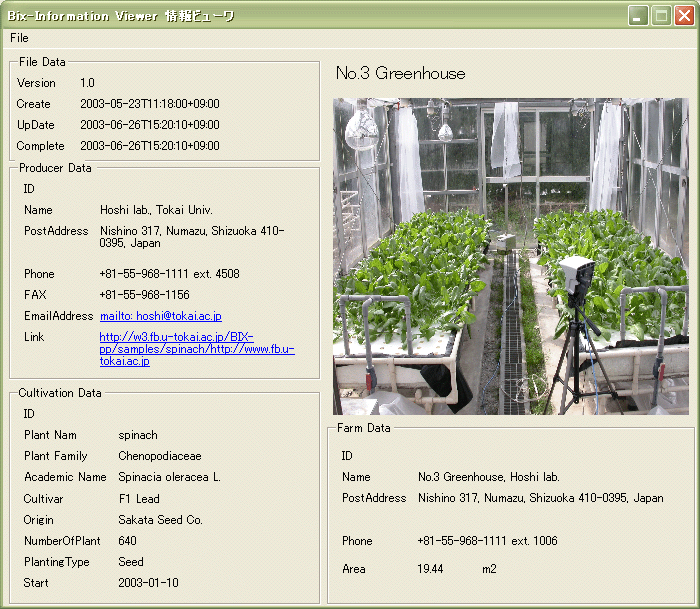Screen dimensions: 700x609
Task: Open the BIX-pp spinach samples link
Action: [190, 349]
